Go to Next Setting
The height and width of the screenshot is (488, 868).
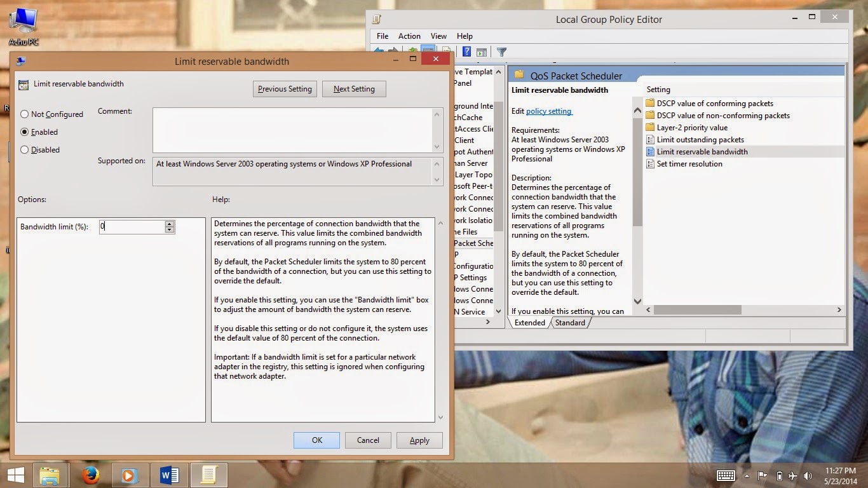pyautogui.click(x=354, y=89)
